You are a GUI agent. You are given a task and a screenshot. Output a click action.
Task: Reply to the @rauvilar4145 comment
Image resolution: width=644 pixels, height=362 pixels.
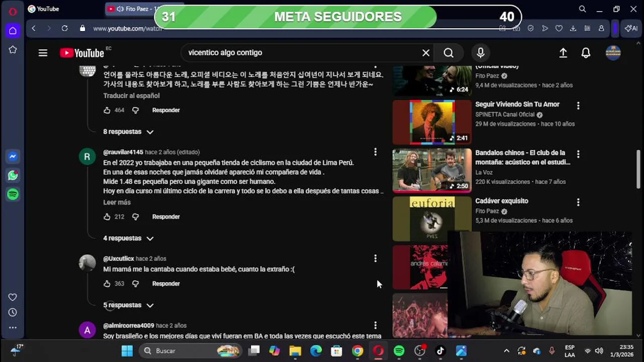pos(166,217)
